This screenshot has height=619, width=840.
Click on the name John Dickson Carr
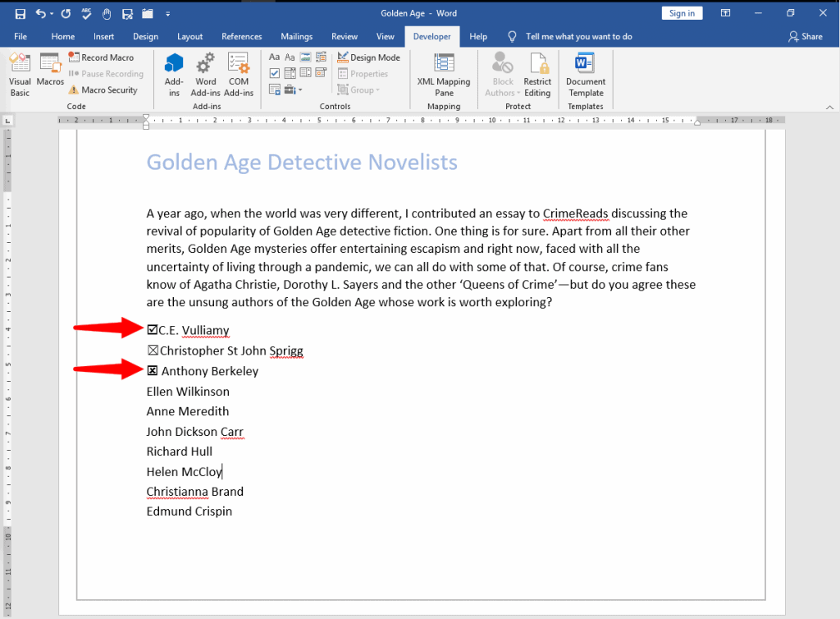coord(195,432)
